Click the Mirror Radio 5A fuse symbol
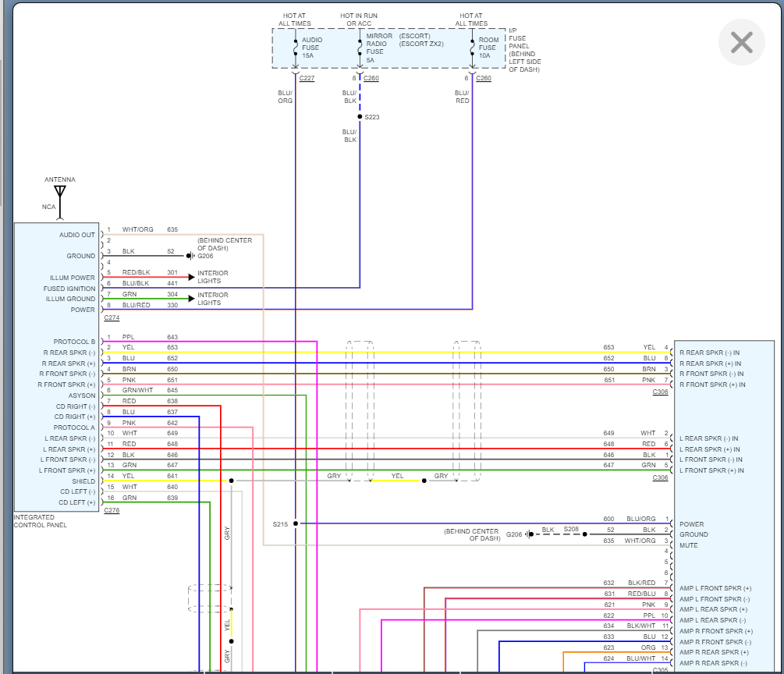Image resolution: width=784 pixels, height=674 pixels. [x=360, y=48]
